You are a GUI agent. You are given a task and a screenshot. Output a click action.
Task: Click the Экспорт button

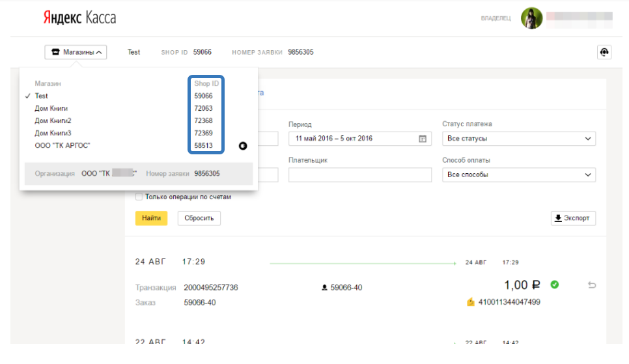tap(573, 218)
